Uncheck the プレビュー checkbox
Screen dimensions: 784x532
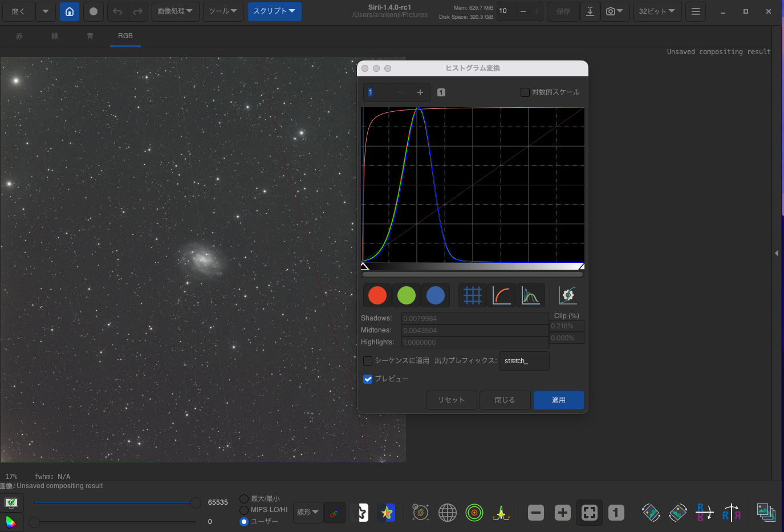368,379
